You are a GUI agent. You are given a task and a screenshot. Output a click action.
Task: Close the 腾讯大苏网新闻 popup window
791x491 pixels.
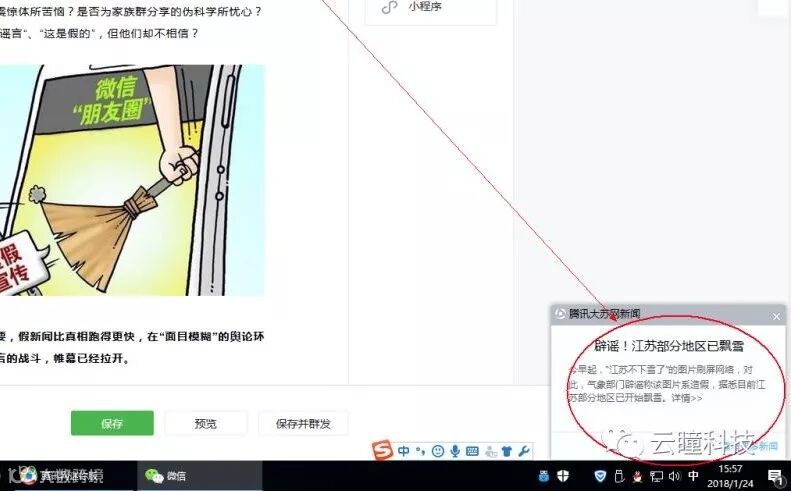click(x=776, y=316)
